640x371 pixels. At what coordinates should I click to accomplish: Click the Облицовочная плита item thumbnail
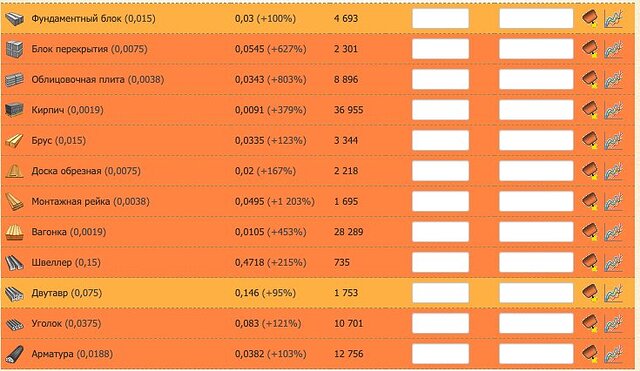pos(15,80)
